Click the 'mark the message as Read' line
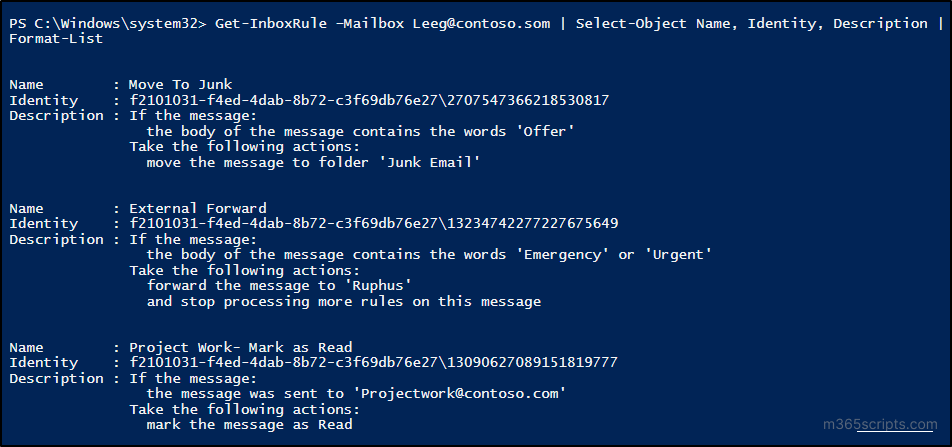 (249, 425)
